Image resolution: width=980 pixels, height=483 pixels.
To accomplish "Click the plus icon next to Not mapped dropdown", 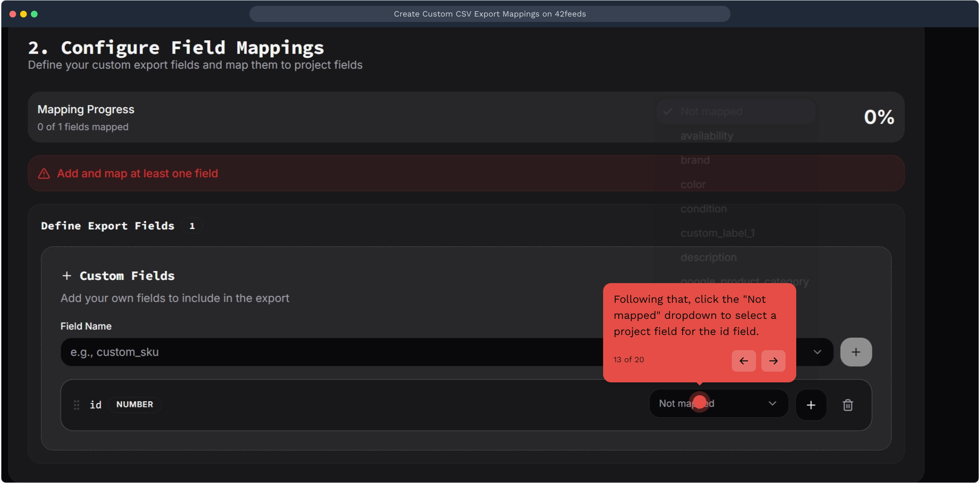I will [x=811, y=405].
